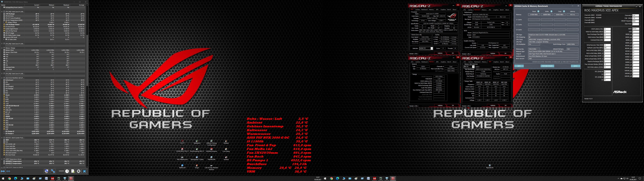Select the MSI Afterburner desktop icon
Screen dimensions: 644x181
[183, 158]
